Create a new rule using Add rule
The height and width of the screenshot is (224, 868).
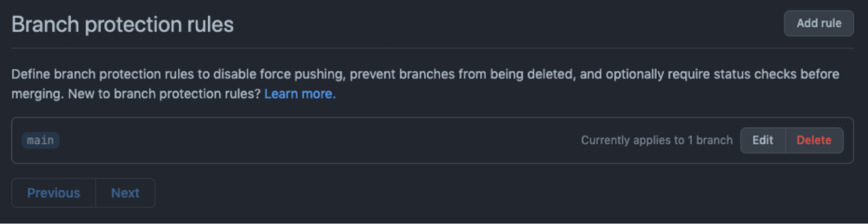[x=818, y=23]
